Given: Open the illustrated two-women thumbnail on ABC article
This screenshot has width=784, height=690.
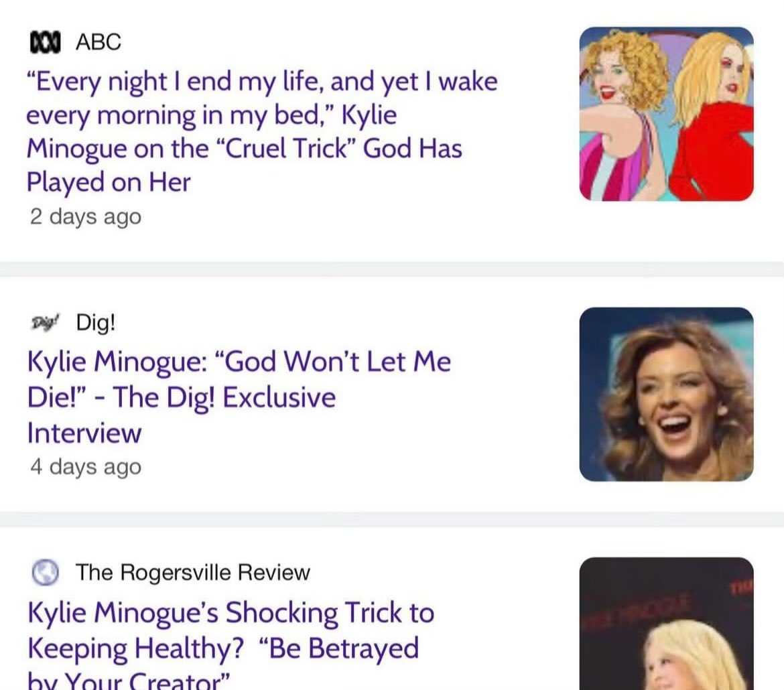Looking at the screenshot, I should coord(666,114).
